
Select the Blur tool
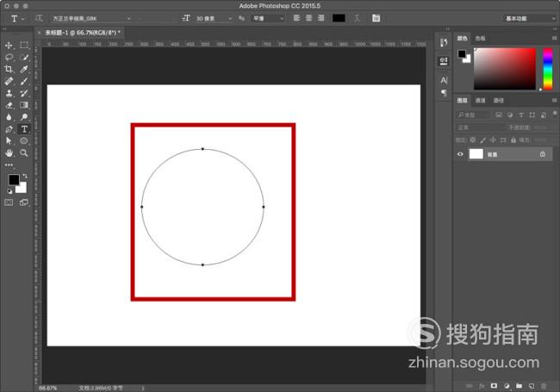[x=9, y=117]
